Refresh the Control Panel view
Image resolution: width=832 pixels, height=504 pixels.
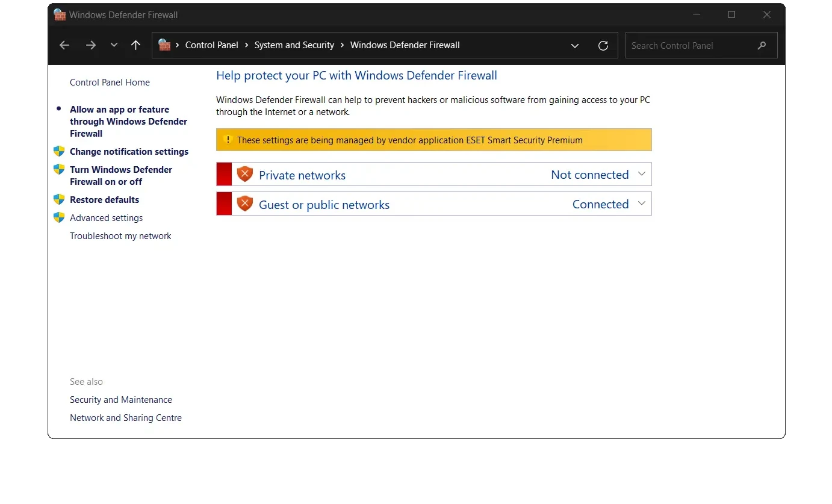tap(603, 46)
